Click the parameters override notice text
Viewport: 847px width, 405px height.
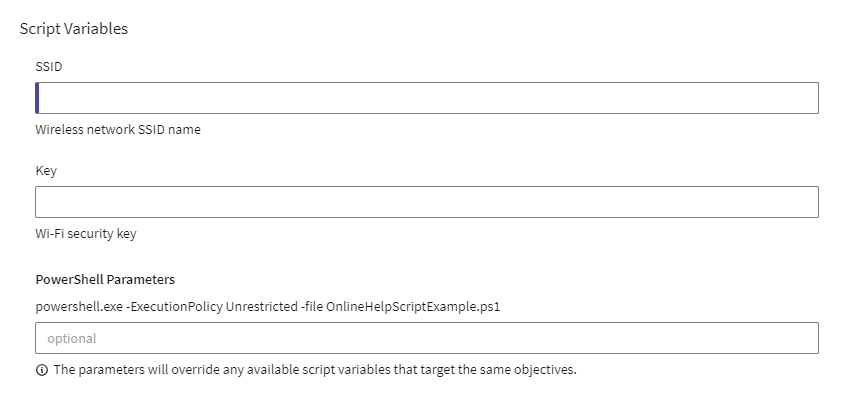[315, 370]
